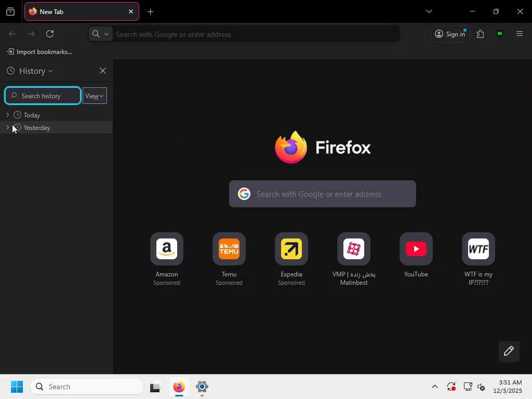Viewport: 532px width, 399px height.
Task: Open the sync tray icon with red dot
Action: [451, 387]
